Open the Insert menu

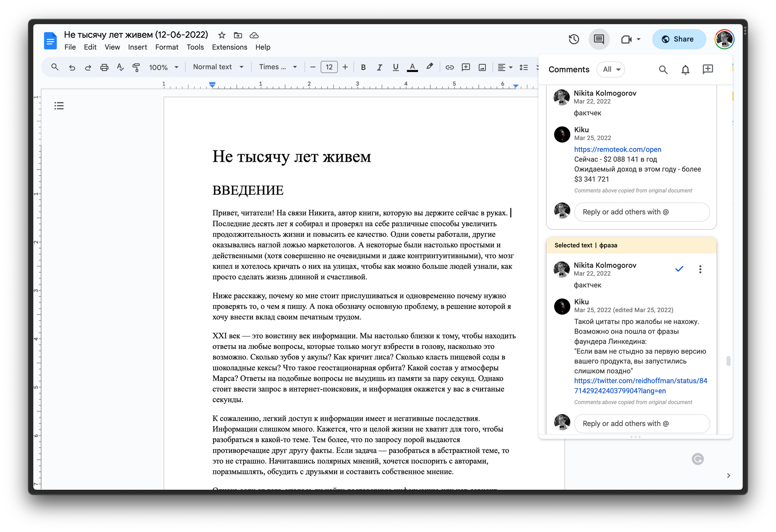[x=137, y=47]
